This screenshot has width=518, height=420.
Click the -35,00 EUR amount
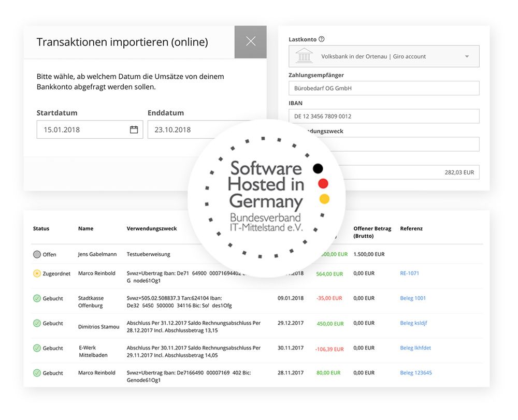coord(329,298)
